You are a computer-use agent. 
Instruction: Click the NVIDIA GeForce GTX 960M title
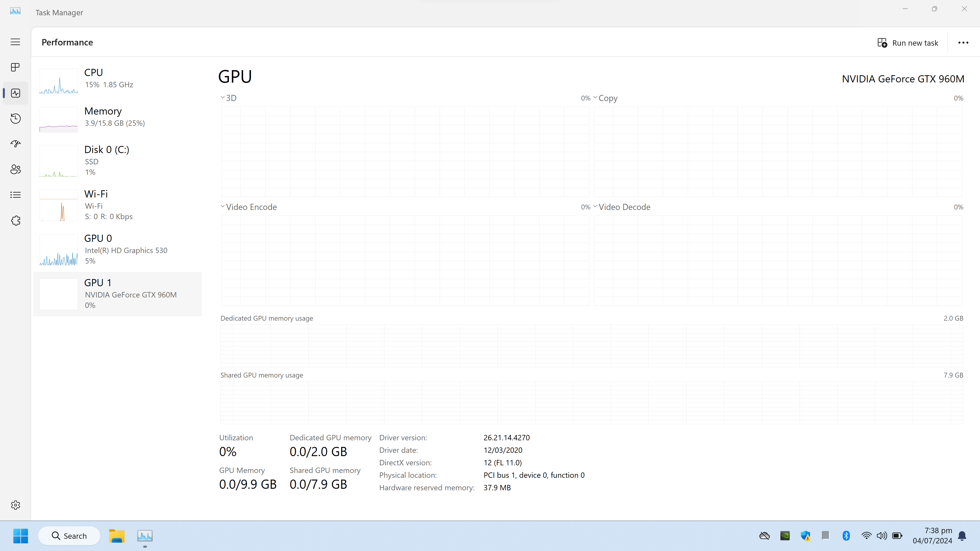[x=903, y=79]
